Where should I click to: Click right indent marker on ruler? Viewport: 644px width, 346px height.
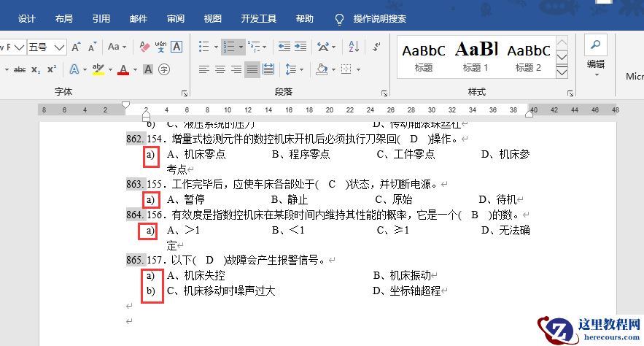529,113
